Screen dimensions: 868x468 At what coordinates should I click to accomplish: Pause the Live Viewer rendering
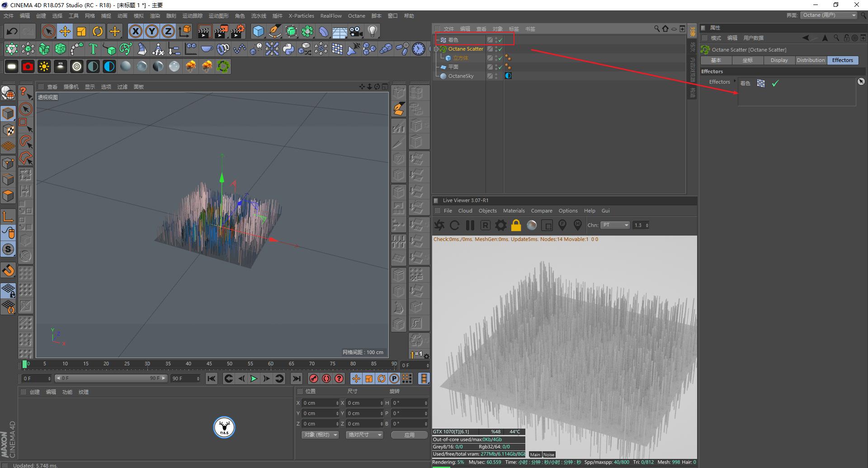point(470,225)
